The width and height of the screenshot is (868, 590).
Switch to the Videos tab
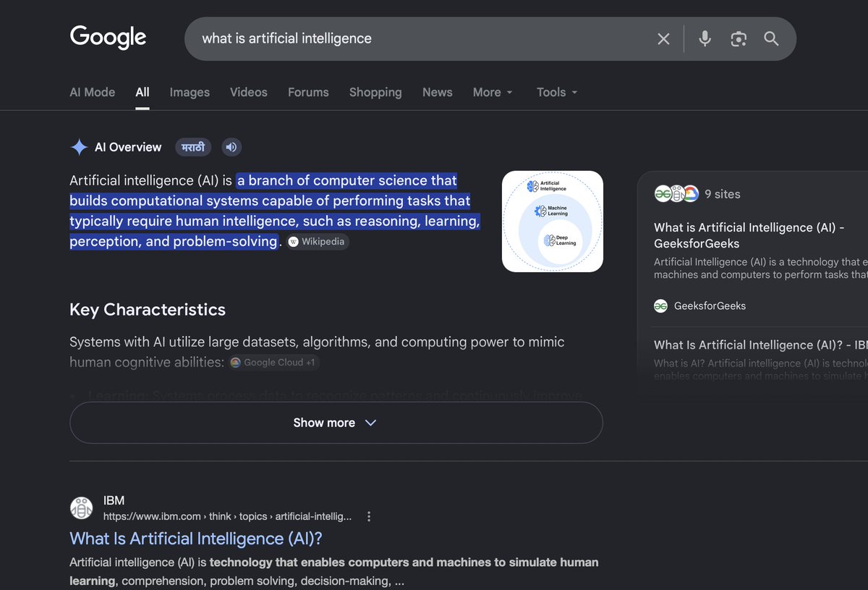[x=249, y=92]
